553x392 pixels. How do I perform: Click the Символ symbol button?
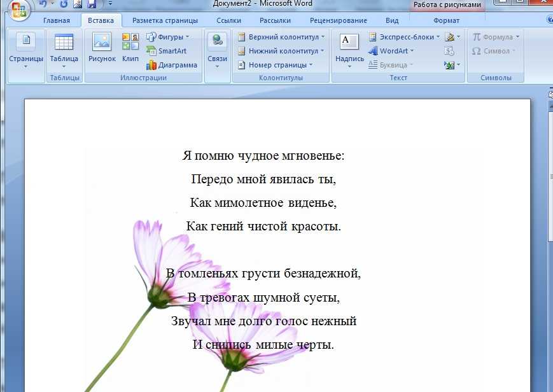coord(493,51)
